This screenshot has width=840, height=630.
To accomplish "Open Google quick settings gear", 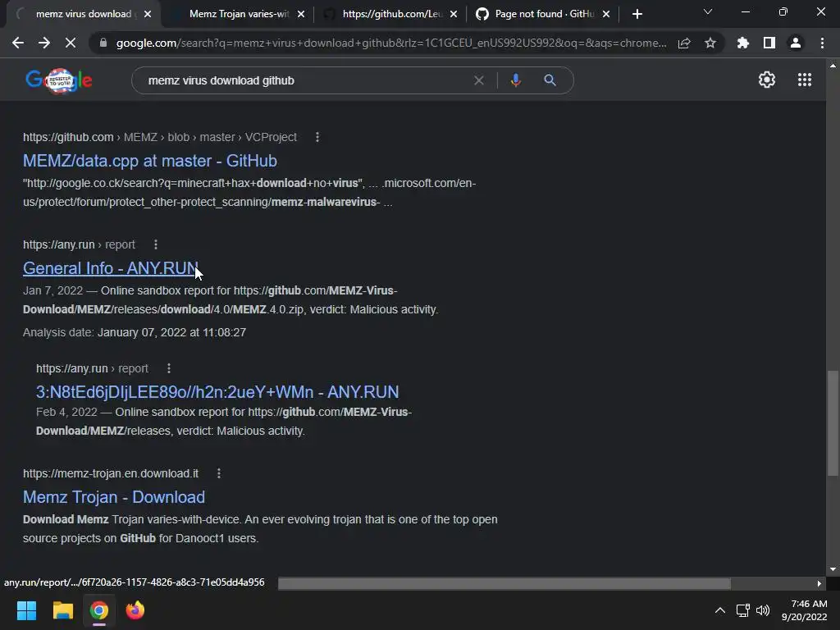I will click(x=767, y=80).
